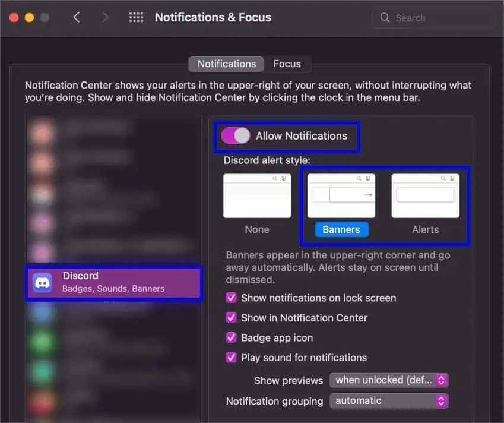Disable the Allow Notifications toggle

click(x=235, y=135)
